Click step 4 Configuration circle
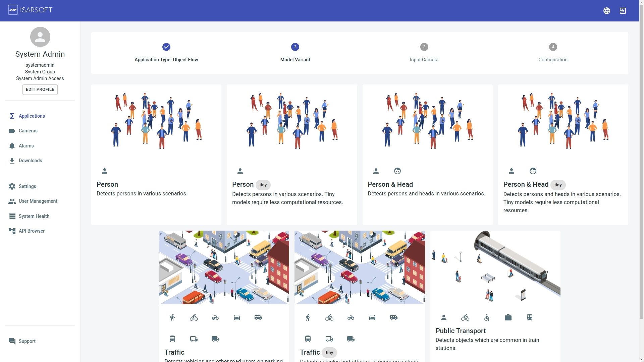The image size is (644, 362). 553,47
